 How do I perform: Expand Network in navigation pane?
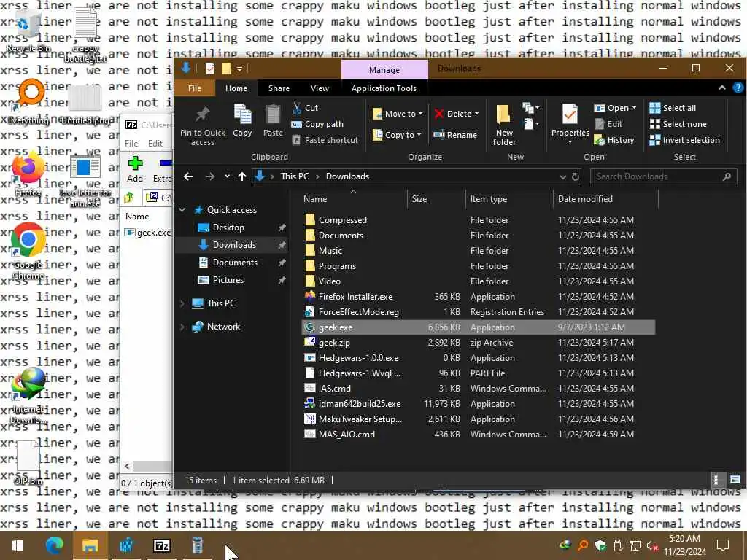(182, 327)
